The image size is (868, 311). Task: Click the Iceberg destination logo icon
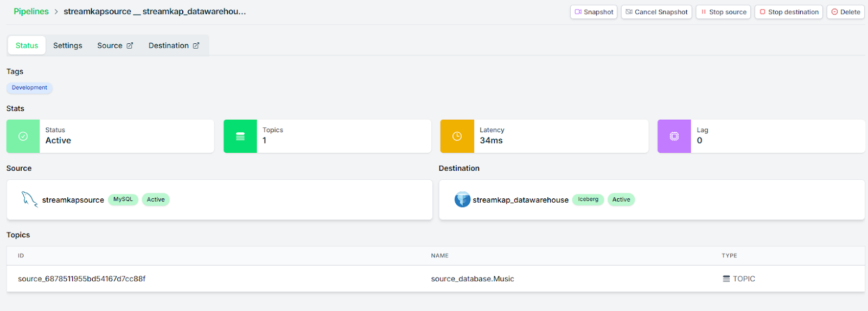tap(462, 199)
